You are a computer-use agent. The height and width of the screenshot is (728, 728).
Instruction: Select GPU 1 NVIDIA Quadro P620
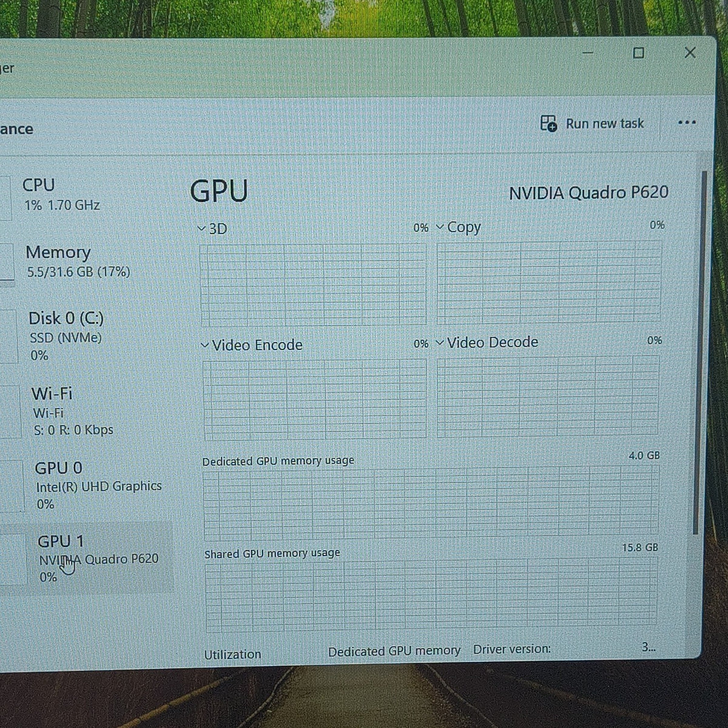pos(85,559)
